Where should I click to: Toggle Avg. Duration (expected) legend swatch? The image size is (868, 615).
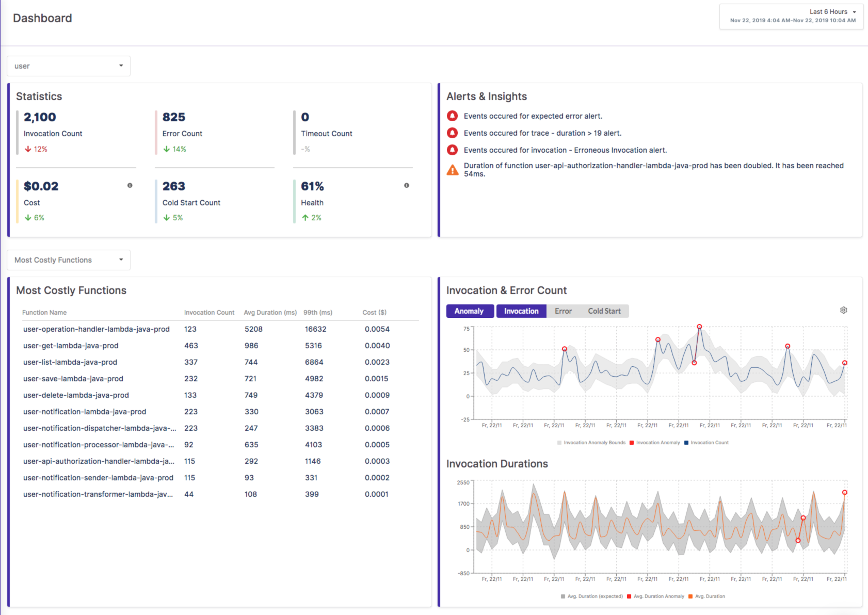click(x=563, y=596)
